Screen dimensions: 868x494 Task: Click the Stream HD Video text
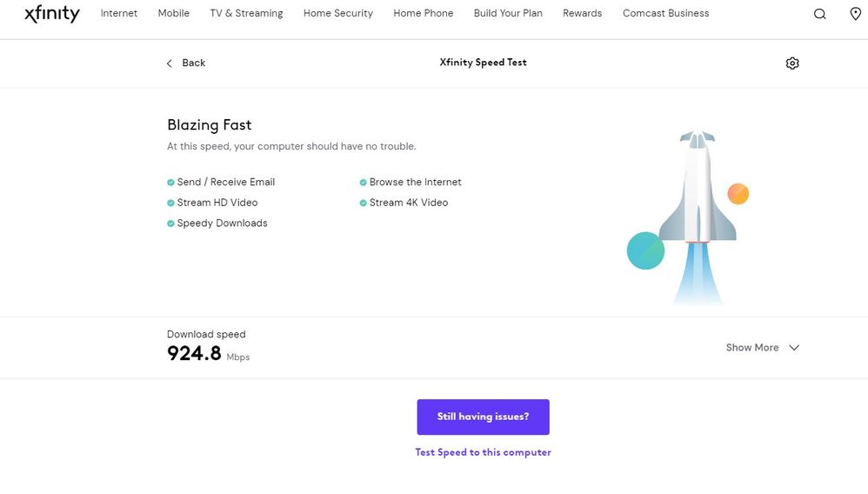217,203
